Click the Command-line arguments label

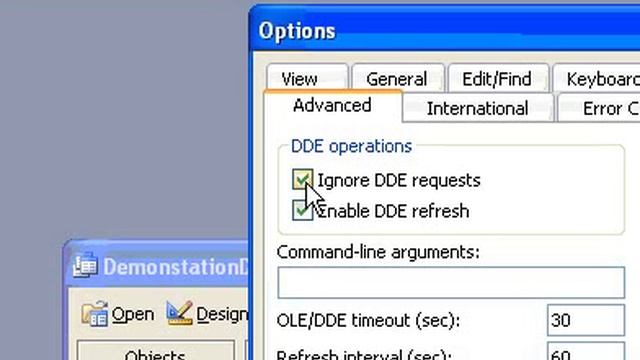click(378, 252)
